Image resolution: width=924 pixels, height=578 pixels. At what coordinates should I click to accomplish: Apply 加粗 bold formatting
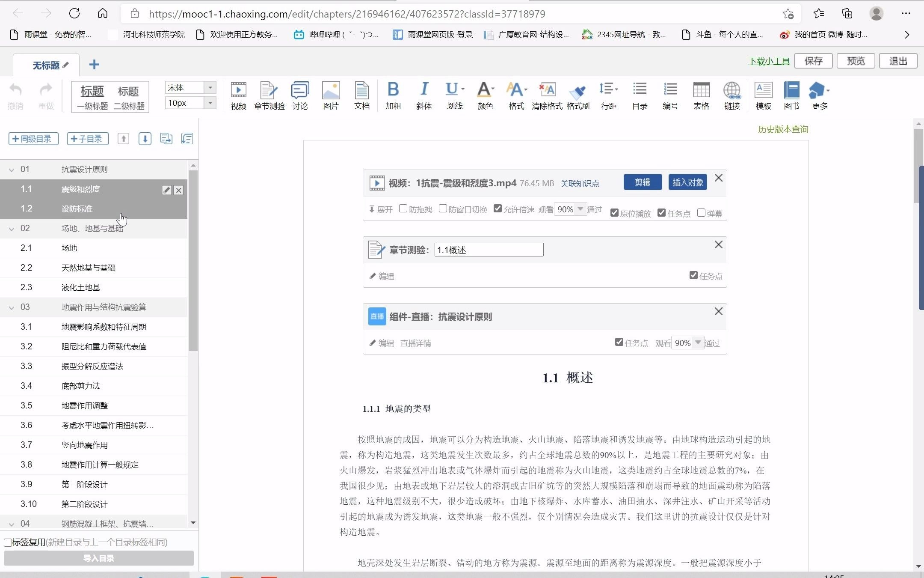393,96
